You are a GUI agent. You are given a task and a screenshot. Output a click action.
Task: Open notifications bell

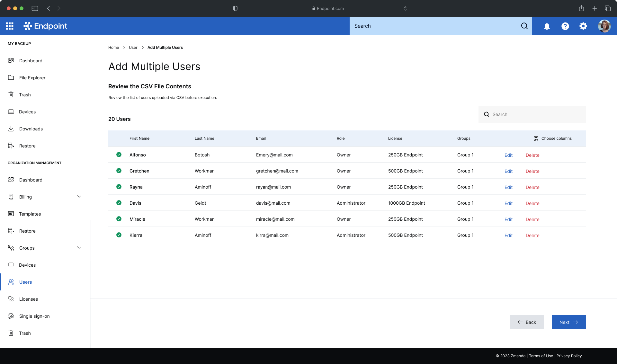point(547,26)
